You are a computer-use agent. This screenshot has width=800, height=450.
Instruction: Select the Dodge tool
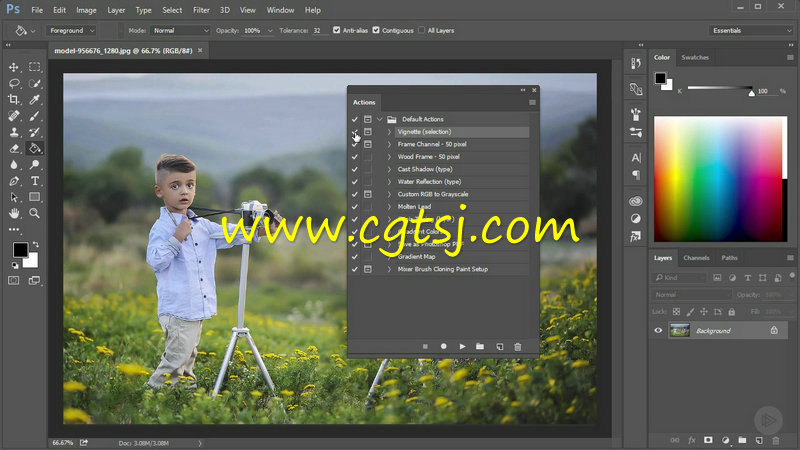(34, 164)
